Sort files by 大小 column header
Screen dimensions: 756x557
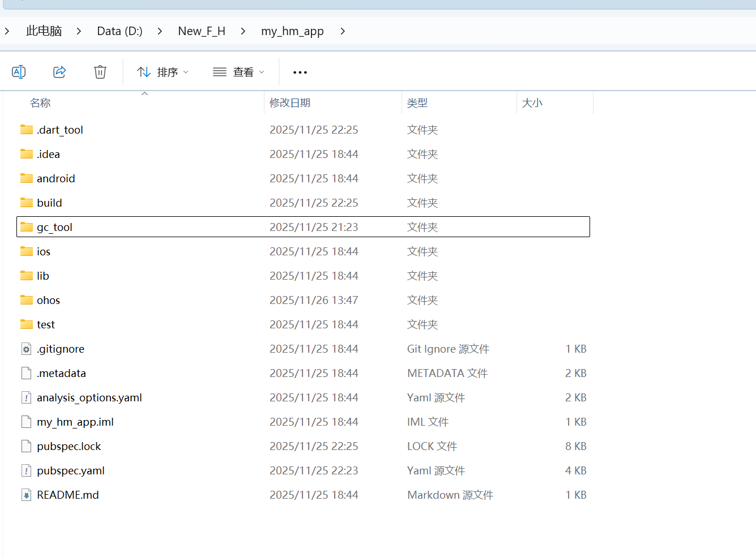tap(532, 102)
